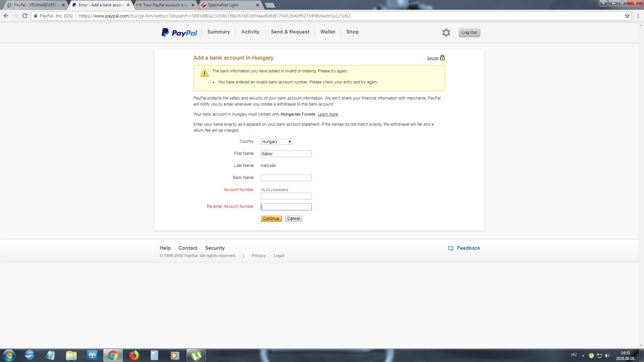Click in the Account Number field
The width and height of the screenshot is (644, 362).
coord(286,196)
